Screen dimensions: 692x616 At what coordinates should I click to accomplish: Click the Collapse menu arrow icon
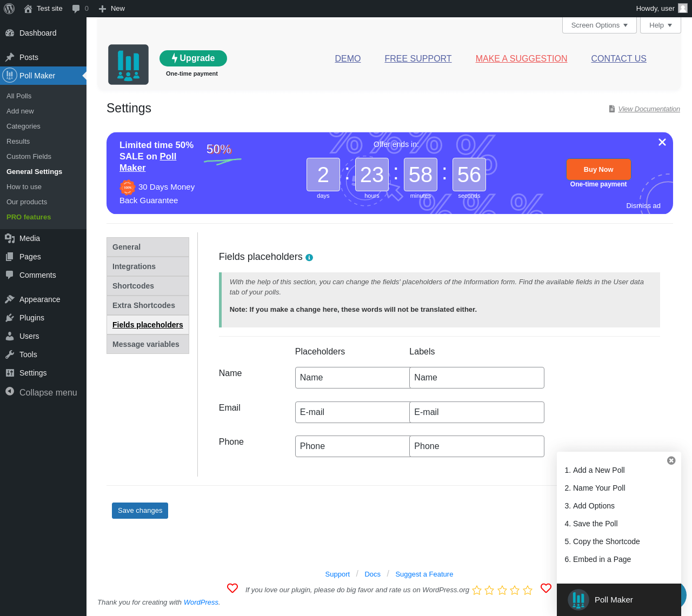coord(10,391)
